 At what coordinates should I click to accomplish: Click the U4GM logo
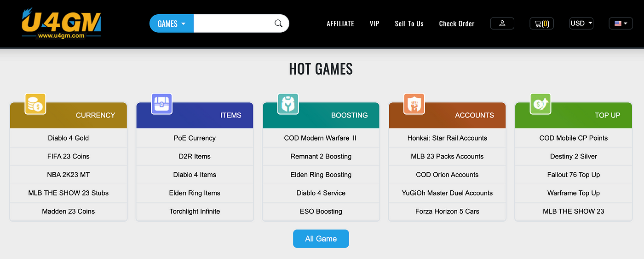[61, 24]
